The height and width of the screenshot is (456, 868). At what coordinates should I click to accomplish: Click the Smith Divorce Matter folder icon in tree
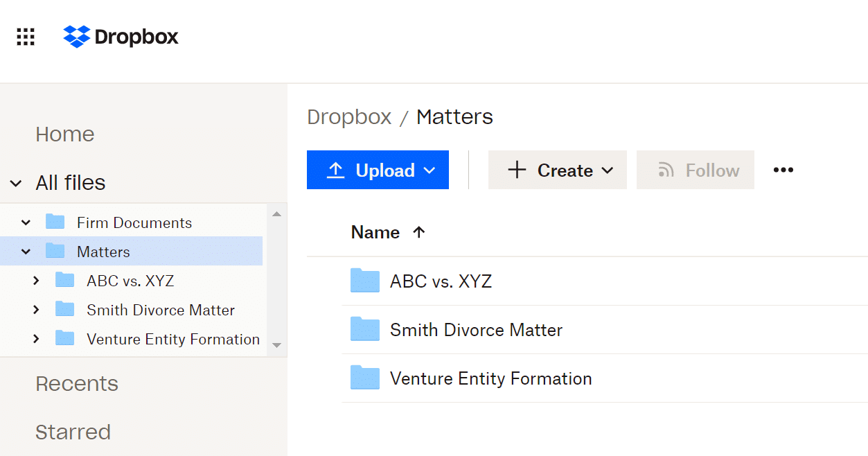[65, 309]
